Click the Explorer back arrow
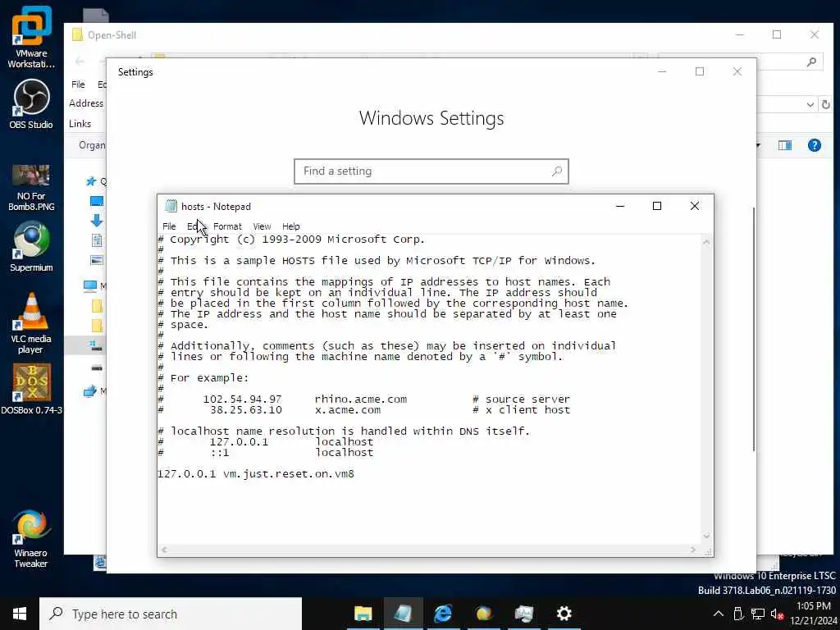840x630 pixels. (80, 61)
